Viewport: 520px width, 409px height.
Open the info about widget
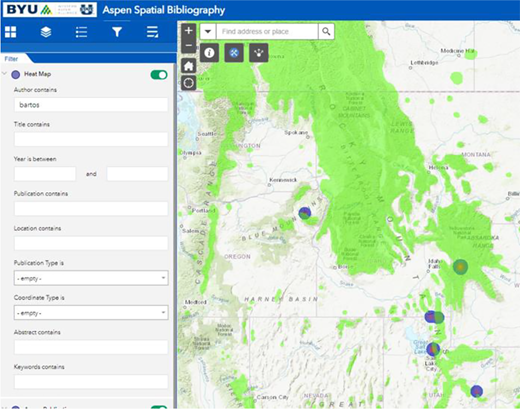209,53
